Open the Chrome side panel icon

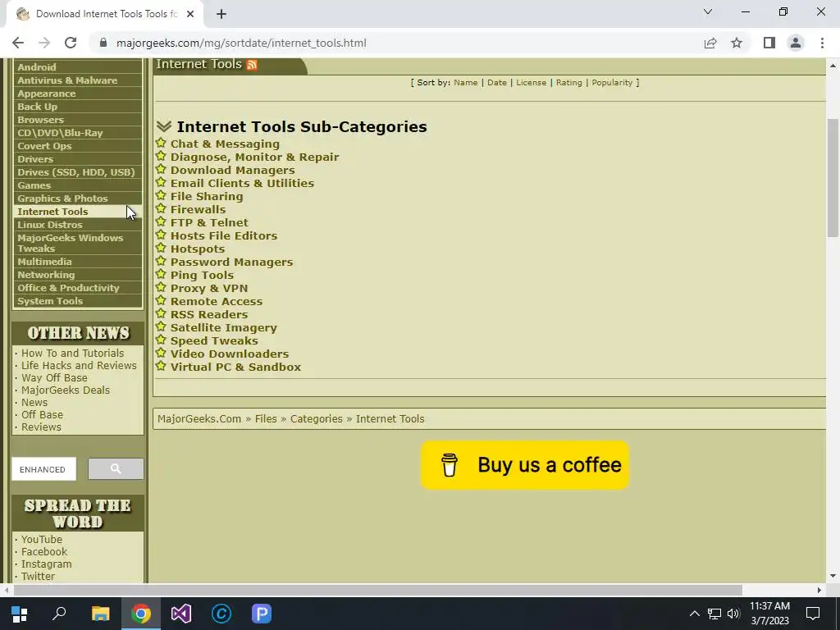tap(769, 43)
